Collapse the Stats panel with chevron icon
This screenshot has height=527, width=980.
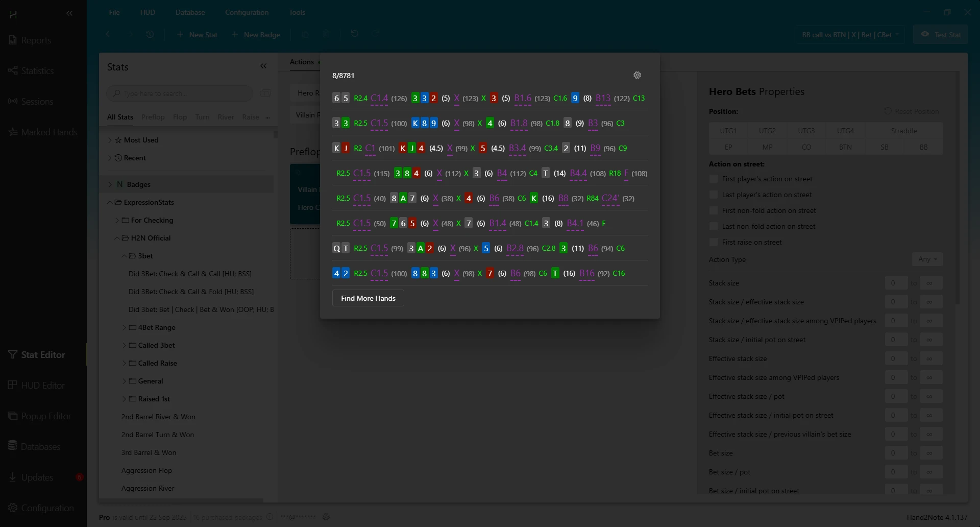[263, 66]
